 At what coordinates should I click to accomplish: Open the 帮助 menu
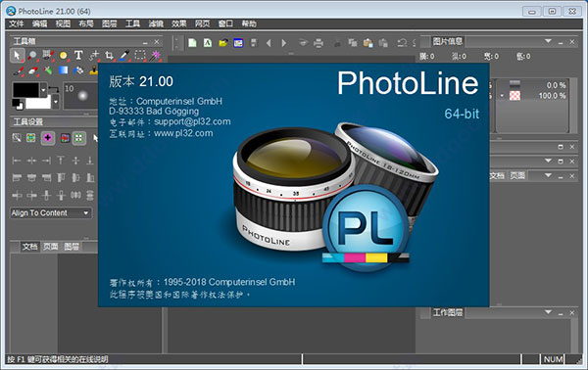pos(249,23)
